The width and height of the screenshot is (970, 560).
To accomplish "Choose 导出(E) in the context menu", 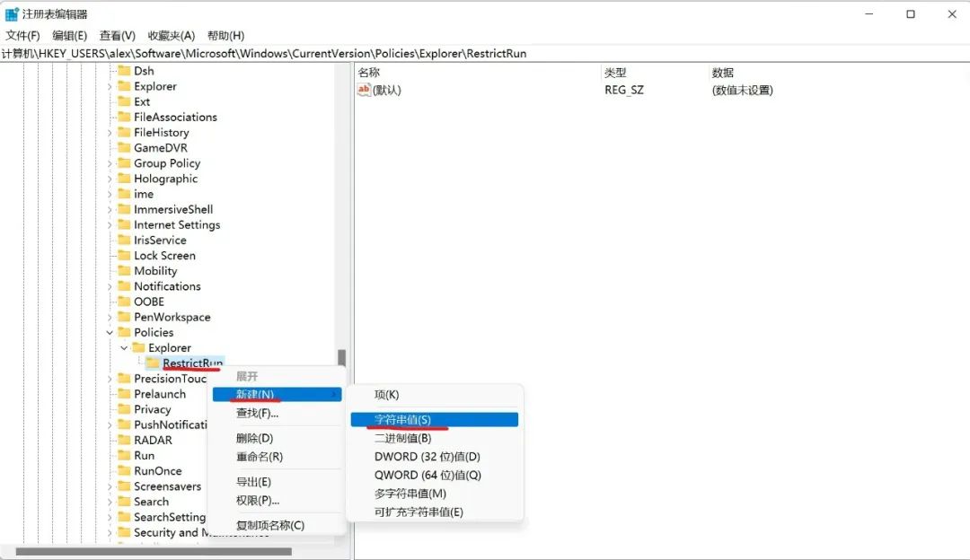I will [278, 482].
